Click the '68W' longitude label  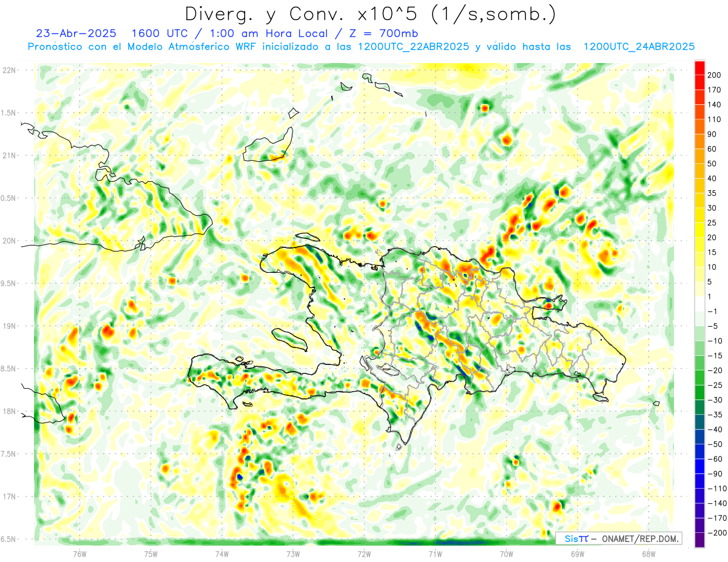coord(649,554)
